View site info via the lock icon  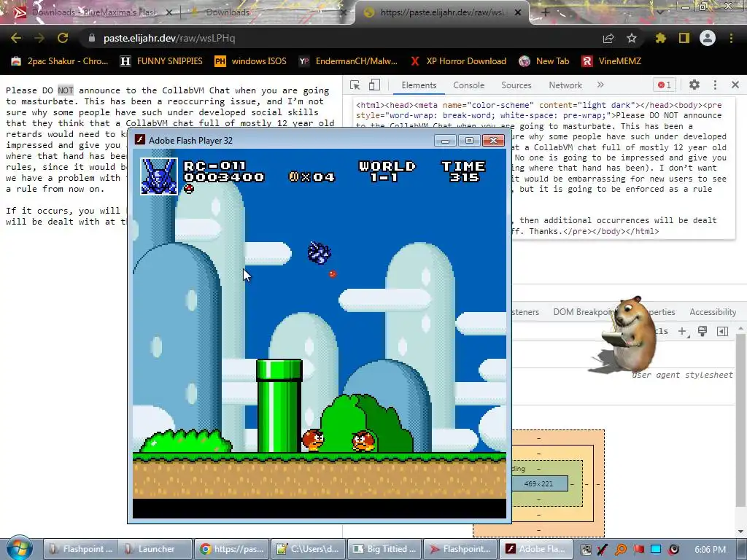coord(92,38)
